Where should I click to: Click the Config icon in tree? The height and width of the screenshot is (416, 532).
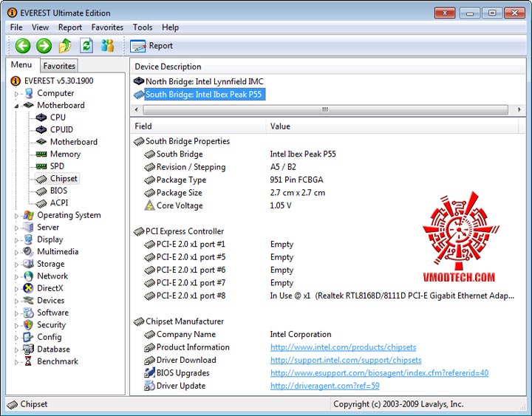(29, 337)
